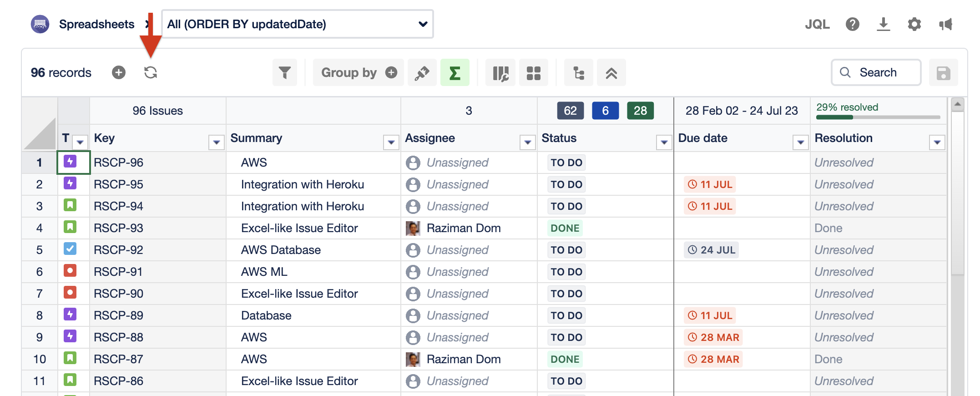Add a new record with plus icon
This screenshot has width=980, height=396.
pyautogui.click(x=119, y=72)
